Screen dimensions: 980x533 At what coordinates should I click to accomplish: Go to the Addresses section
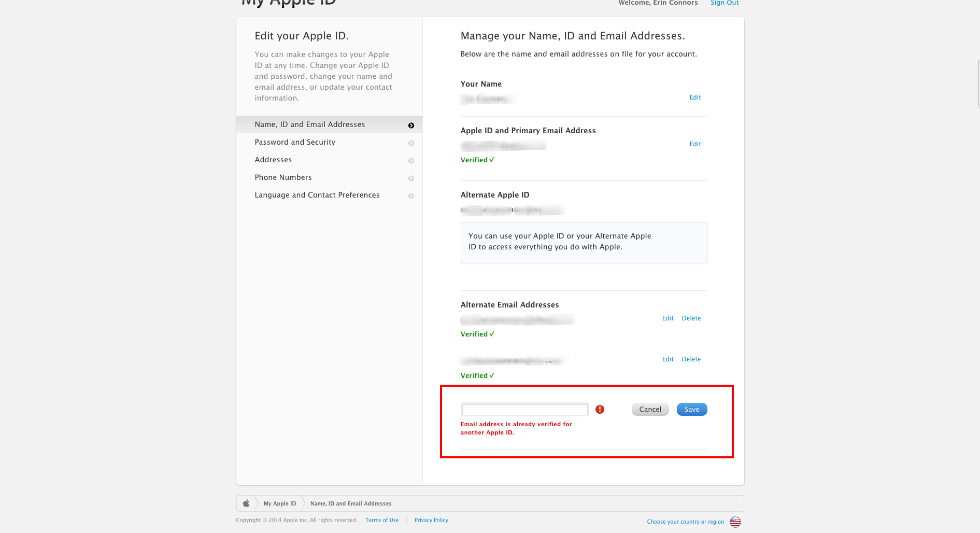(329, 160)
